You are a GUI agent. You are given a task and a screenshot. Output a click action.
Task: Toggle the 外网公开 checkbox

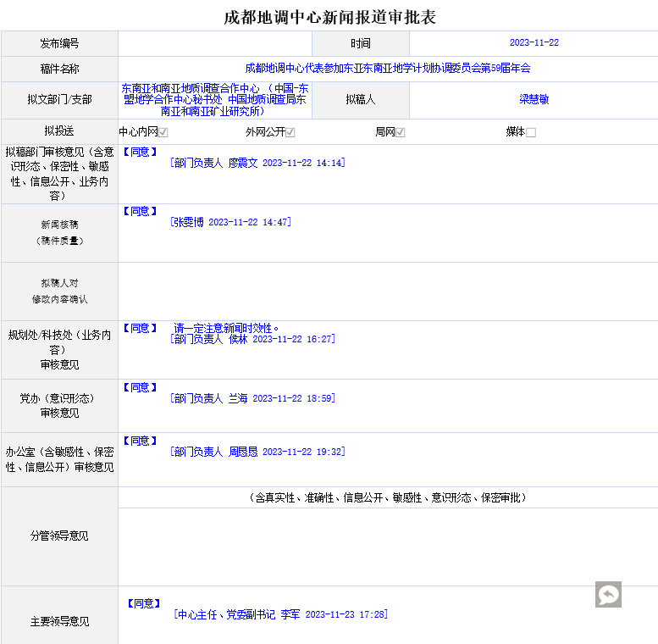tap(290, 132)
